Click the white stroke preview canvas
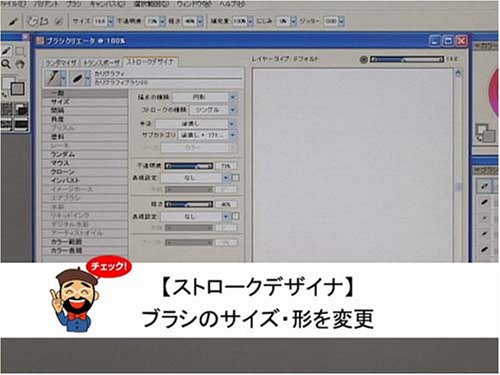 coord(353,165)
